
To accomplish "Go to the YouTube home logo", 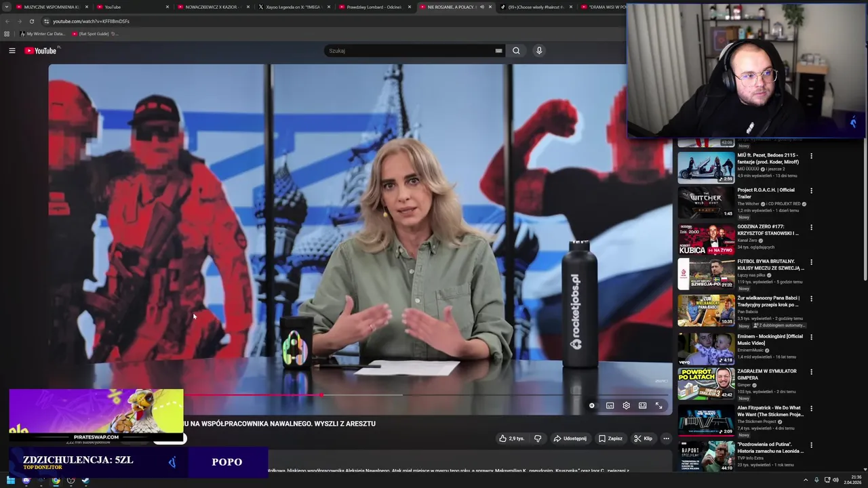I will point(41,51).
